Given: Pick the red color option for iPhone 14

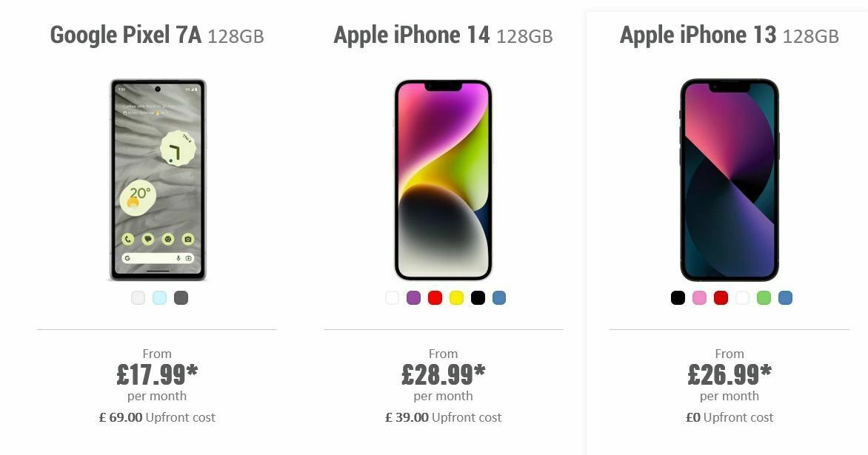Looking at the screenshot, I should click(x=436, y=297).
